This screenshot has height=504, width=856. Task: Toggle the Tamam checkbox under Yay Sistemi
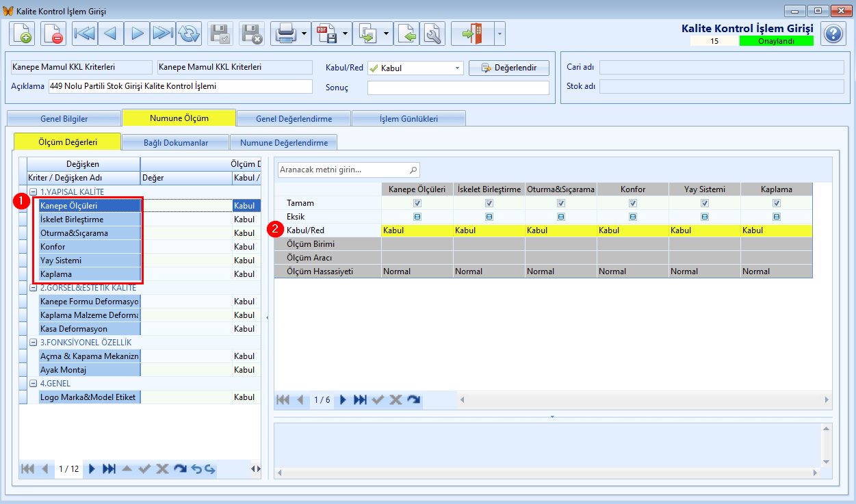tap(705, 203)
